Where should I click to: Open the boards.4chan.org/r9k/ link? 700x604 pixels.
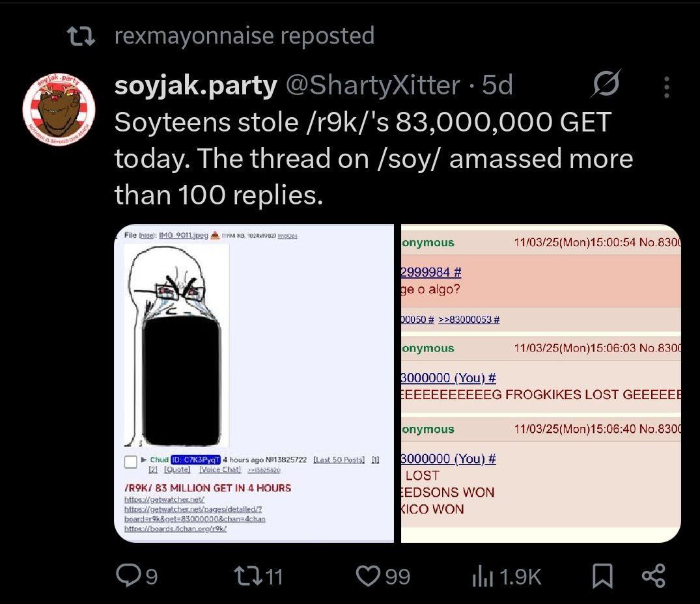176,528
